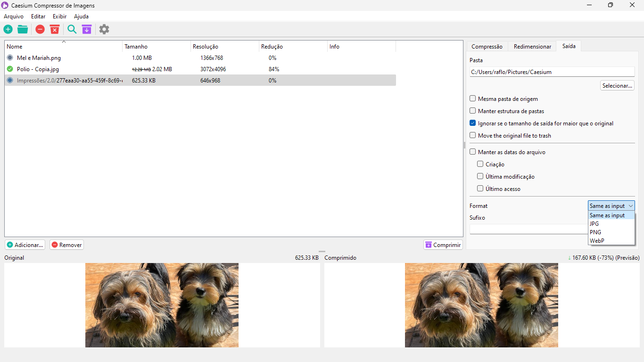Select PNG in the Format dropdown list
Viewport: 644px width, 362px height.
(595, 232)
